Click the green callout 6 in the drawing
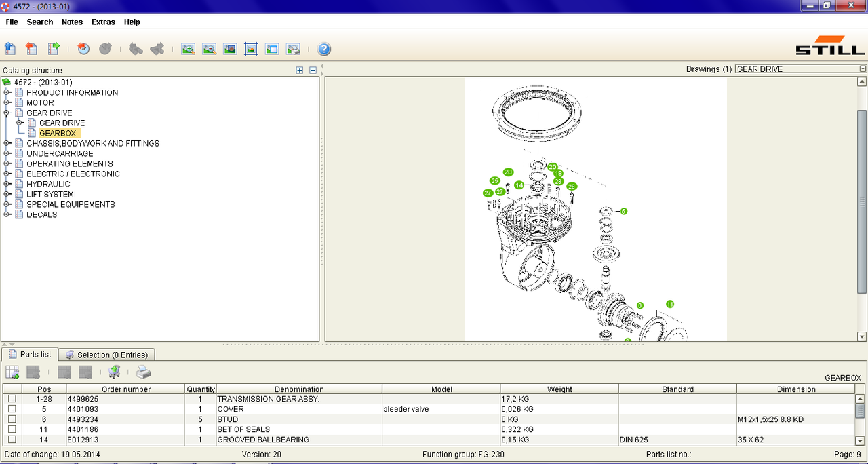 point(639,306)
